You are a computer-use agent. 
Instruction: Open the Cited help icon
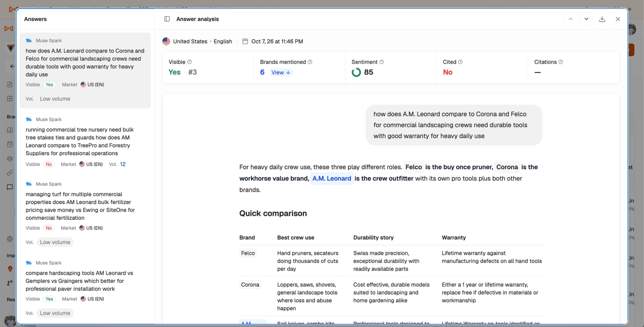[x=460, y=62]
